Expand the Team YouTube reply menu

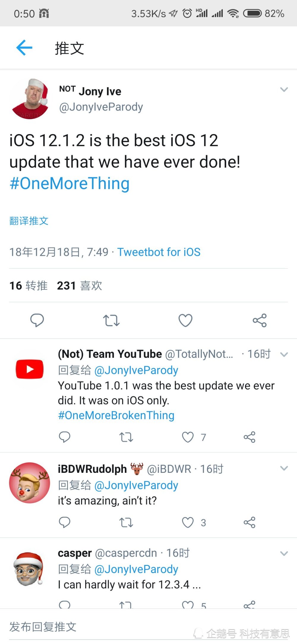click(284, 354)
